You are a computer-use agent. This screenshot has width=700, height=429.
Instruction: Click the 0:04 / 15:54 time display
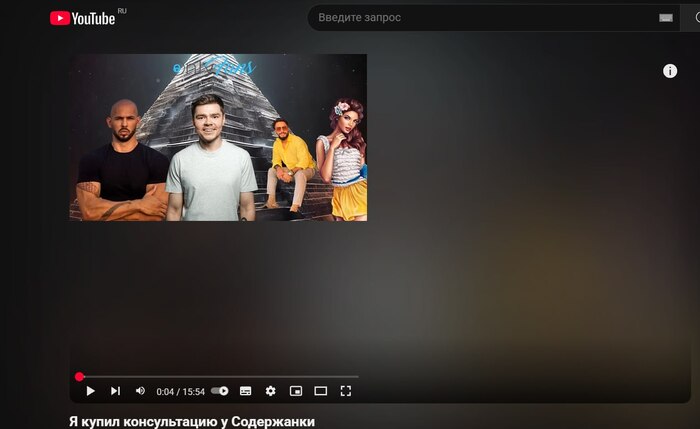(x=180, y=391)
